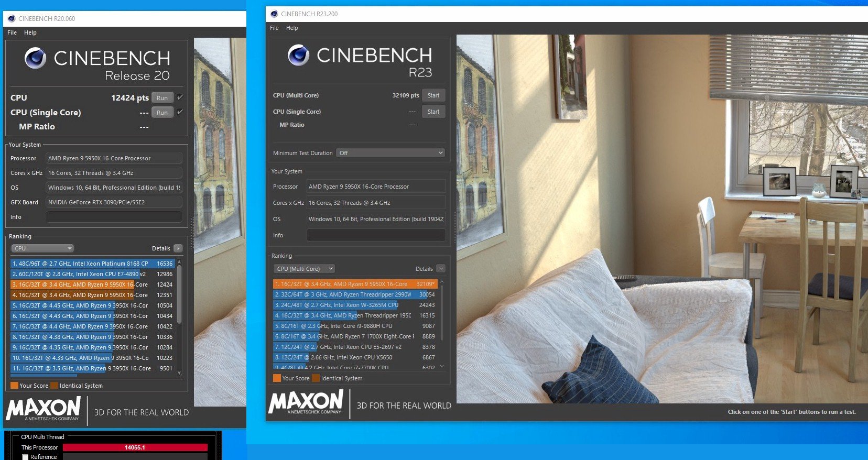Open File menu in Cinebench R20 window
This screenshot has width=868, height=460.
tap(12, 32)
